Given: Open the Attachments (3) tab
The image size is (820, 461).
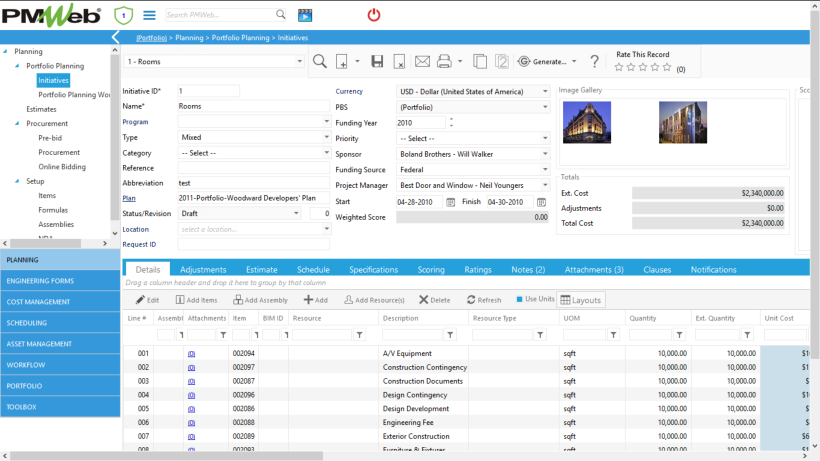Looking at the screenshot, I should pyautogui.click(x=594, y=270).
